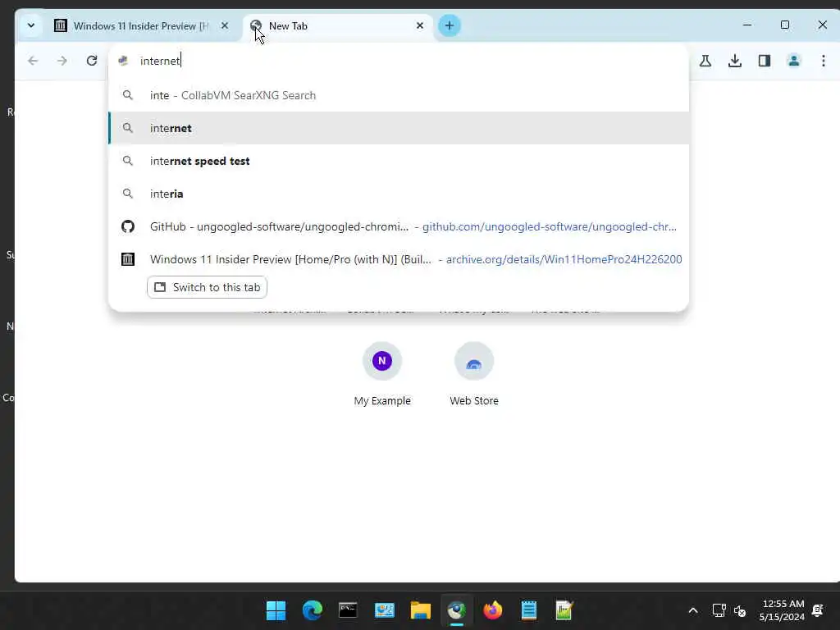The height and width of the screenshot is (630, 840).
Task: Open the tab search dropdown arrow
Action: [x=31, y=25]
